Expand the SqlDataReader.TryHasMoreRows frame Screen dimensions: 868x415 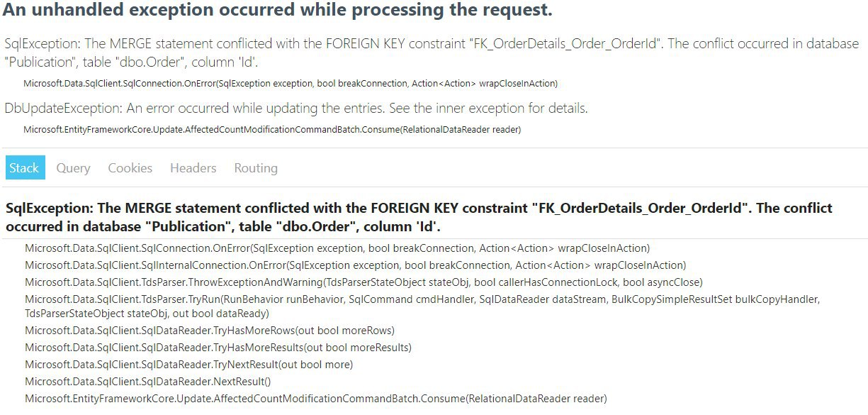210,331
